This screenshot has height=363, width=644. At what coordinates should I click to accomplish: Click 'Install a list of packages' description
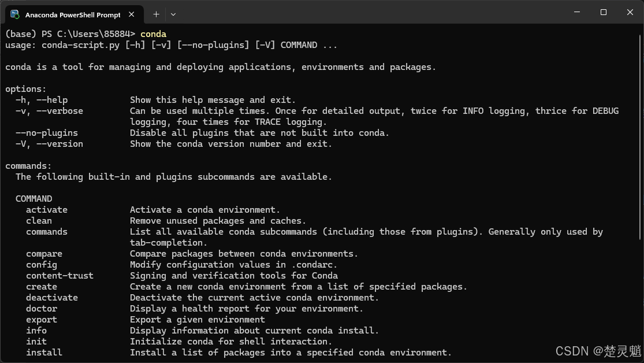pyautogui.click(x=291, y=353)
